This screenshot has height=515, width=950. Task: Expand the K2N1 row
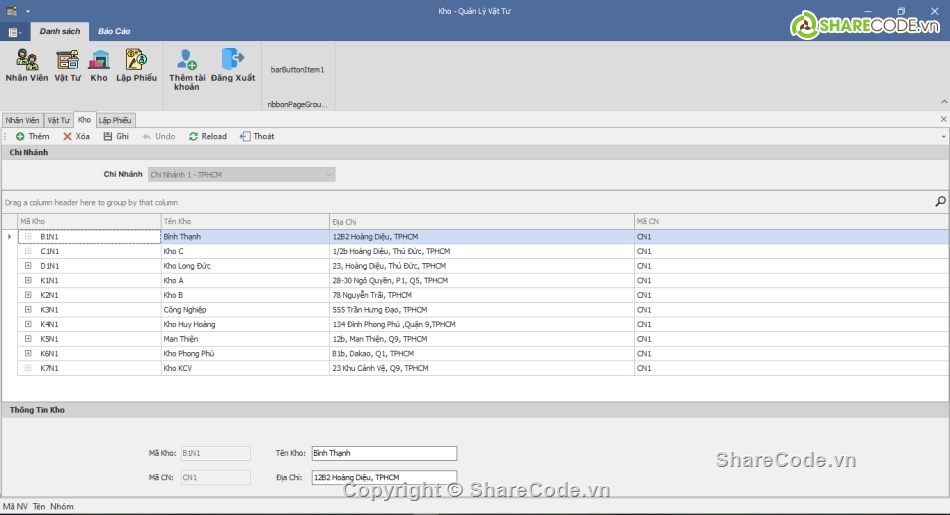point(28,294)
